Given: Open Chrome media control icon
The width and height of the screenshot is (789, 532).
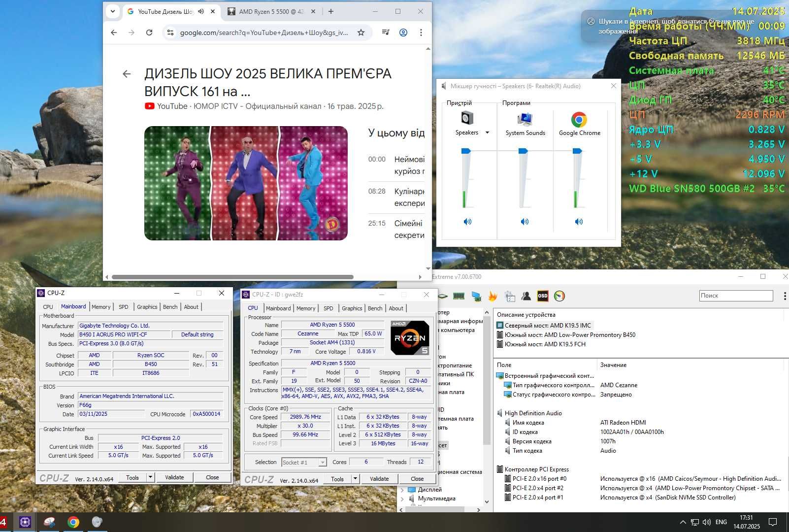Looking at the screenshot, I should click(386, 33).
